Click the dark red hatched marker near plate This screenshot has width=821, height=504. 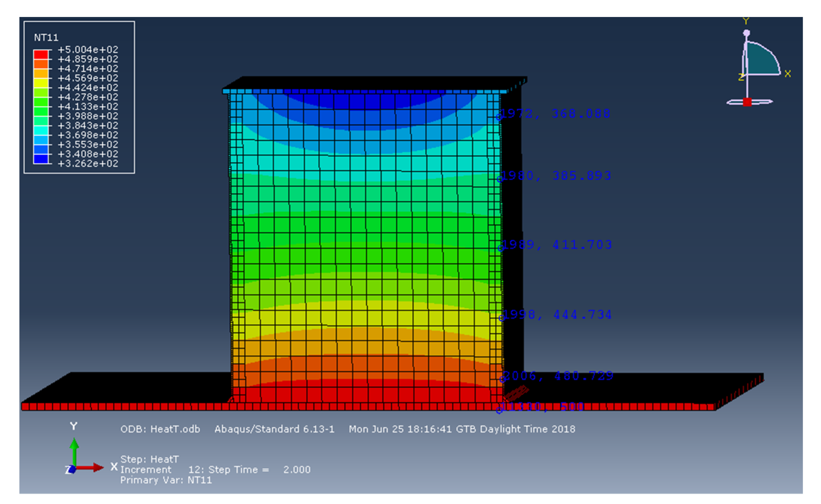pos(516,393)
